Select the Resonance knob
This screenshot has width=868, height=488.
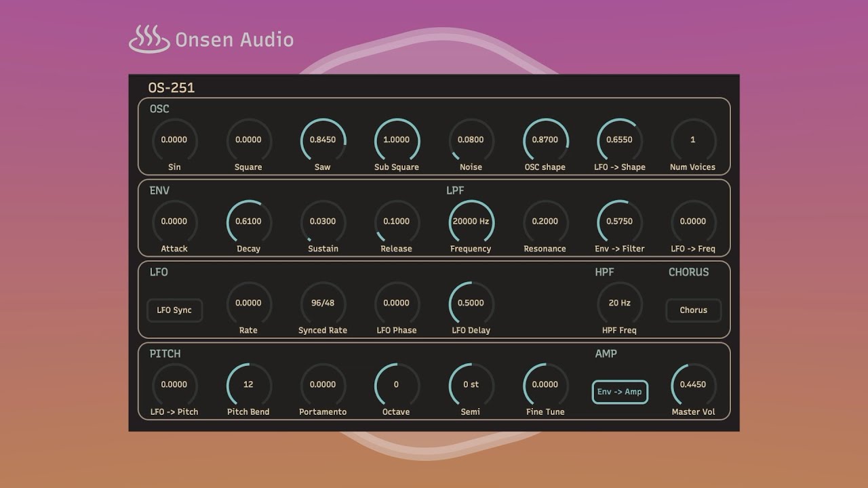(545, 222)
